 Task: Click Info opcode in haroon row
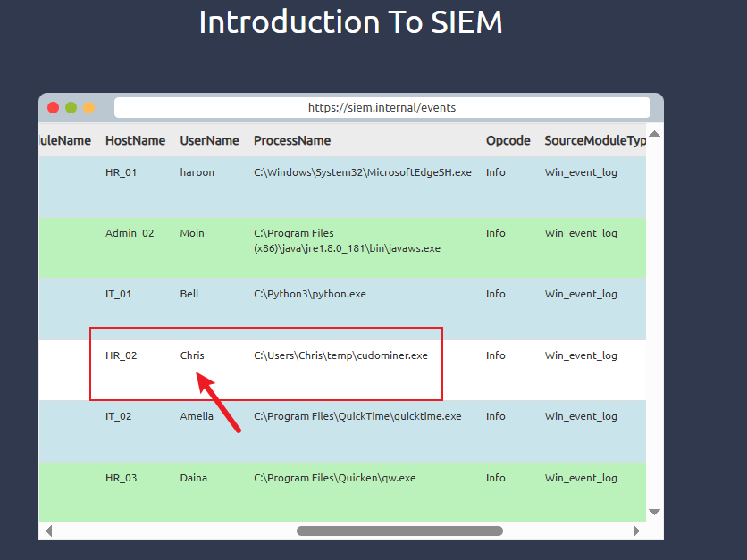click(x=495, y=172)
